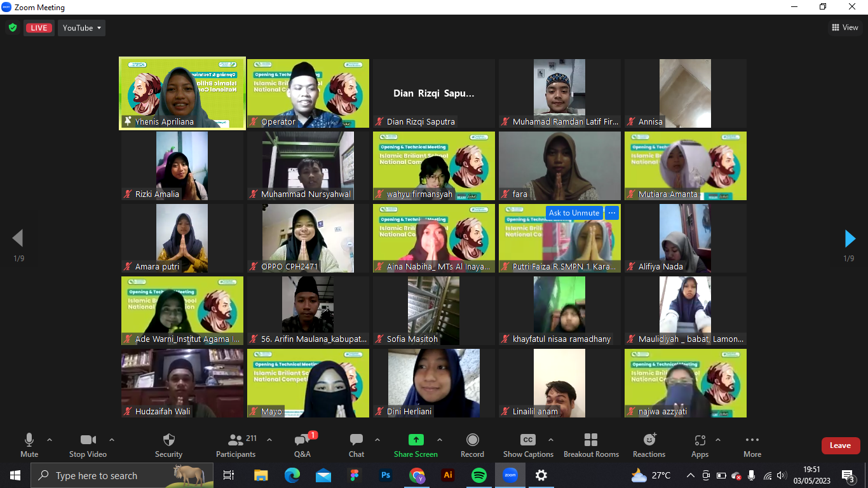Click the Share Screen icon

point(416,440)
